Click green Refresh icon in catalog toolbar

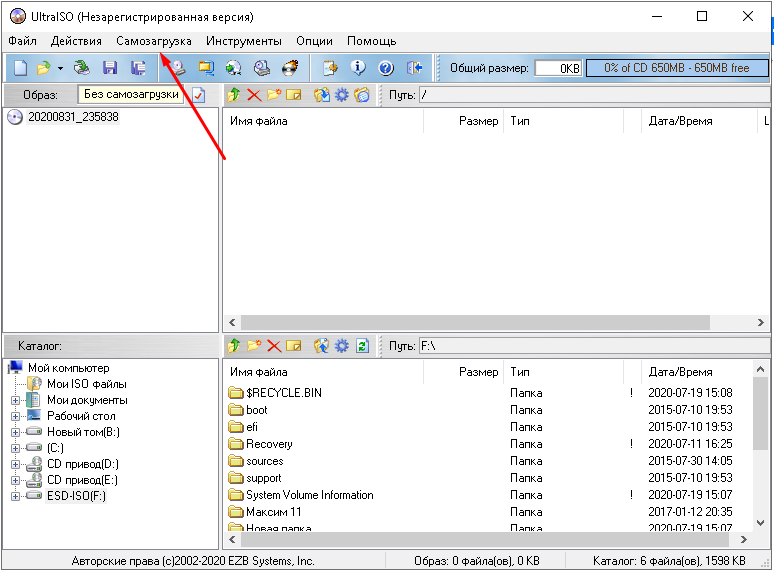tap(362, 346)
